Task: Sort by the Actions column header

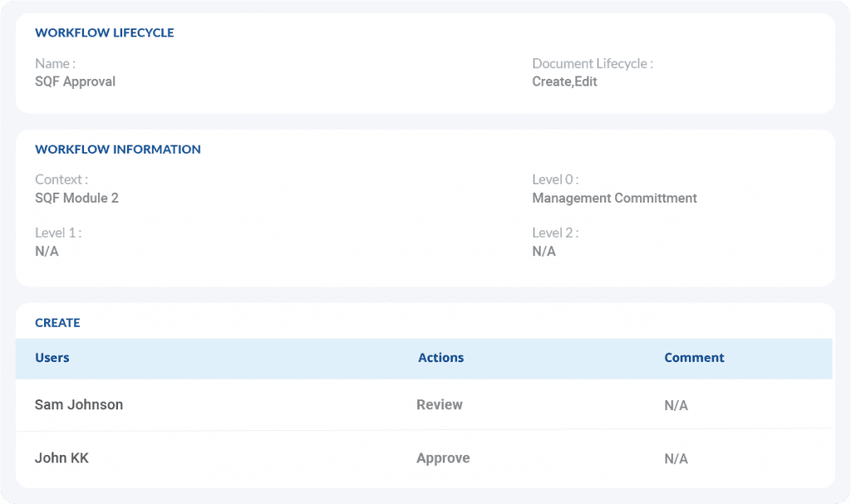Action: pos(440,358)
